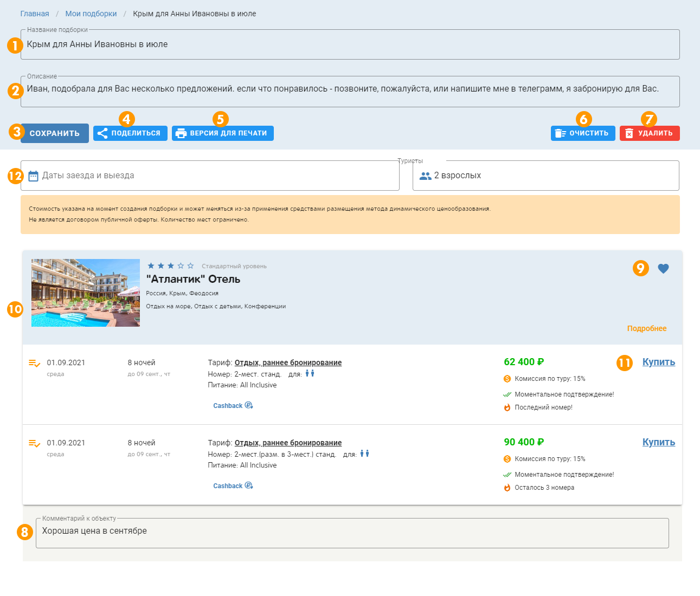Toggle the heart favorite icon for Атлантик hotel

tap(663, 269)
